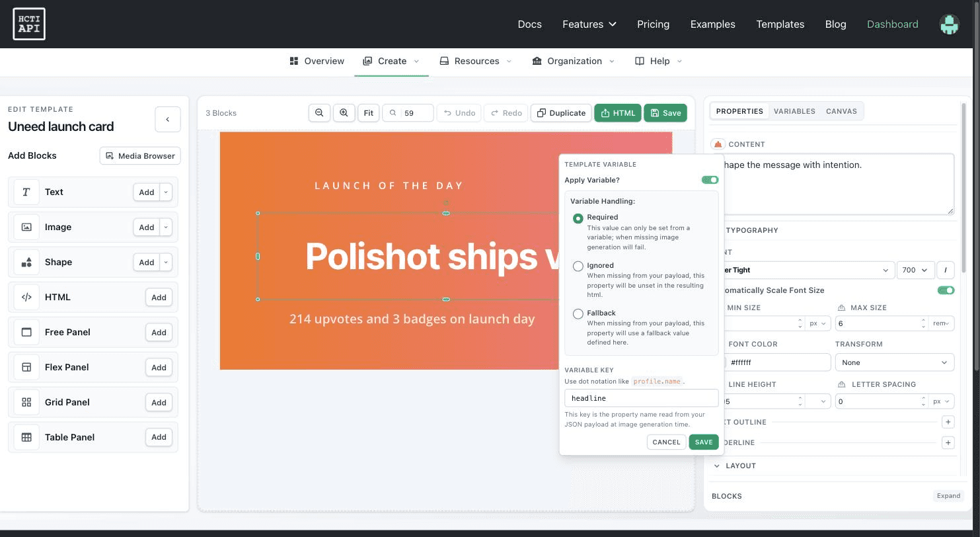Screen dimensions: 980x537
Task: Open the Image block Add options arrow
Action: 166,227
